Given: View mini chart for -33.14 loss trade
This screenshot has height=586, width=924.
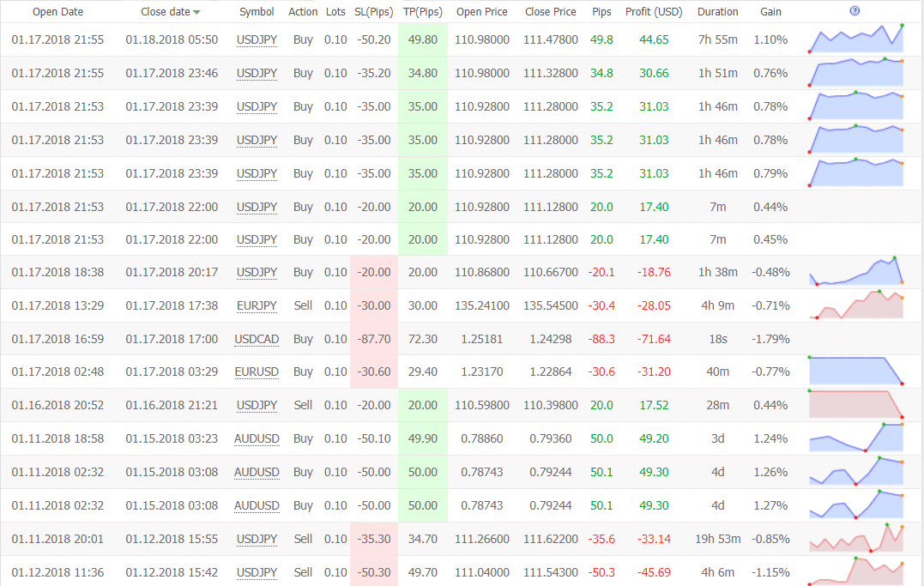Looking at the screenshot, I should (855, 538).
